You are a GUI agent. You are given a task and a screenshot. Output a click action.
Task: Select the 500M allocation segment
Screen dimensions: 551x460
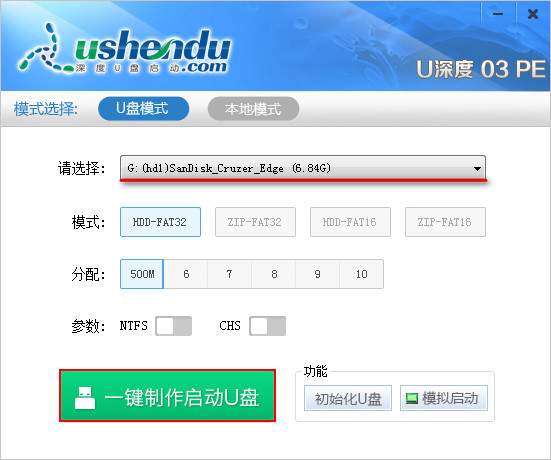(x=142, y=274)
